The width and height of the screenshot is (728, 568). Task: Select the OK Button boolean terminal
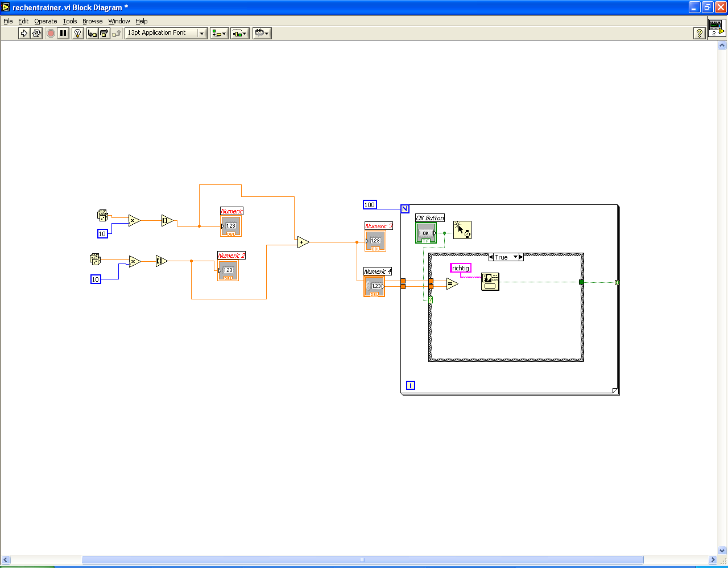pos(426,233)
